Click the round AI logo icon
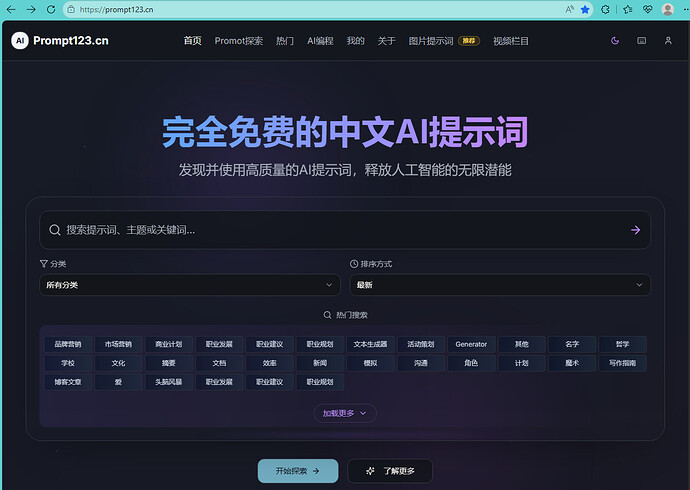The image size is (690, 490). [20, 40]
